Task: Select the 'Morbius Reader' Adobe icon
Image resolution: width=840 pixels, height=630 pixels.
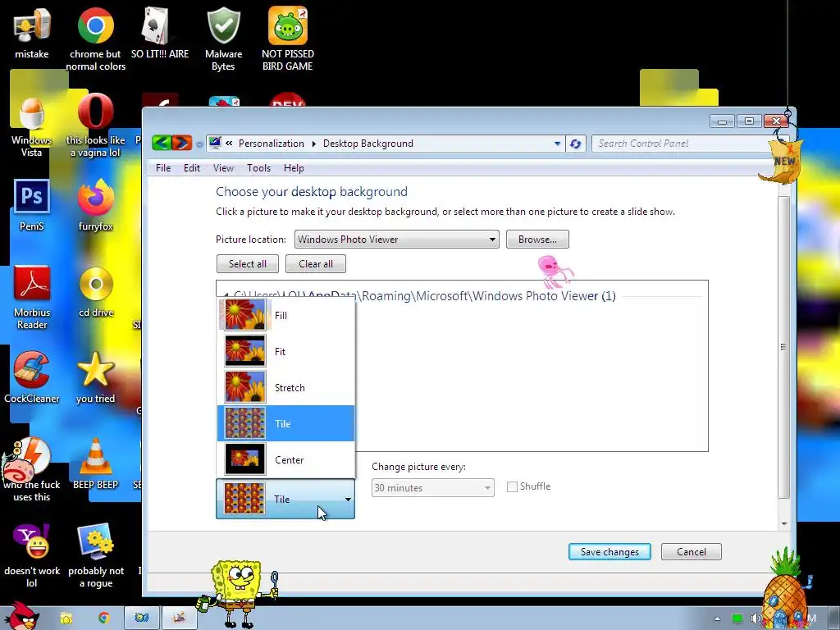Action: [32, 297]
